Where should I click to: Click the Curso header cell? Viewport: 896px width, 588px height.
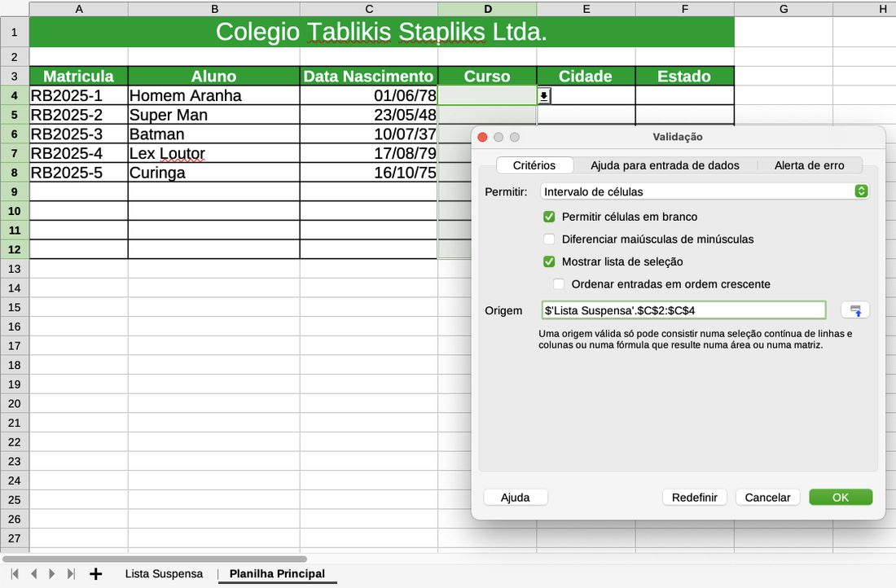point(487,76)
